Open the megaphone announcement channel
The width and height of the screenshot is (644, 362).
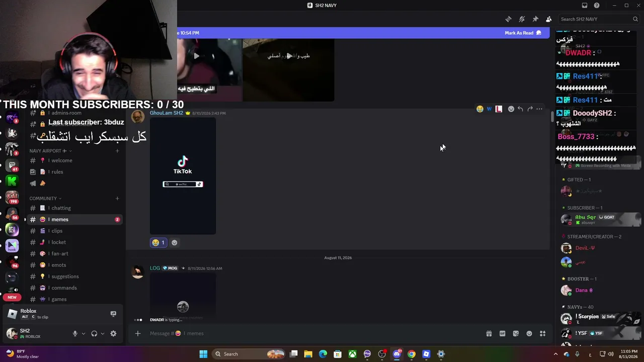coord(74,184)
